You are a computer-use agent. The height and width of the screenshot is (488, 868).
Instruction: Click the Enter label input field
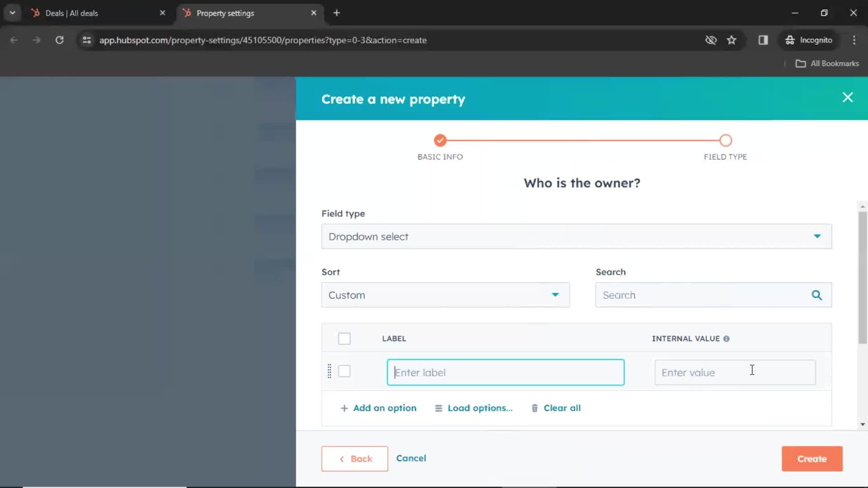[x=506, y=372]
